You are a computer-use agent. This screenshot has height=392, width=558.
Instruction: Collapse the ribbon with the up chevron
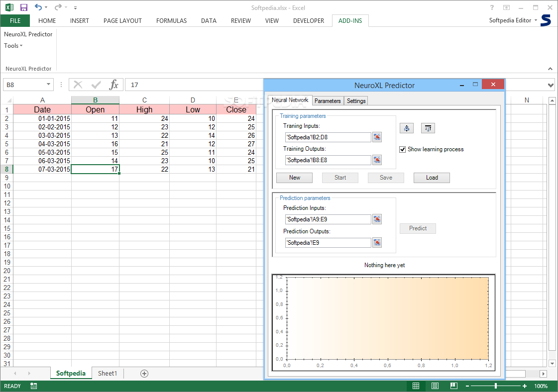tap(550, 69)
